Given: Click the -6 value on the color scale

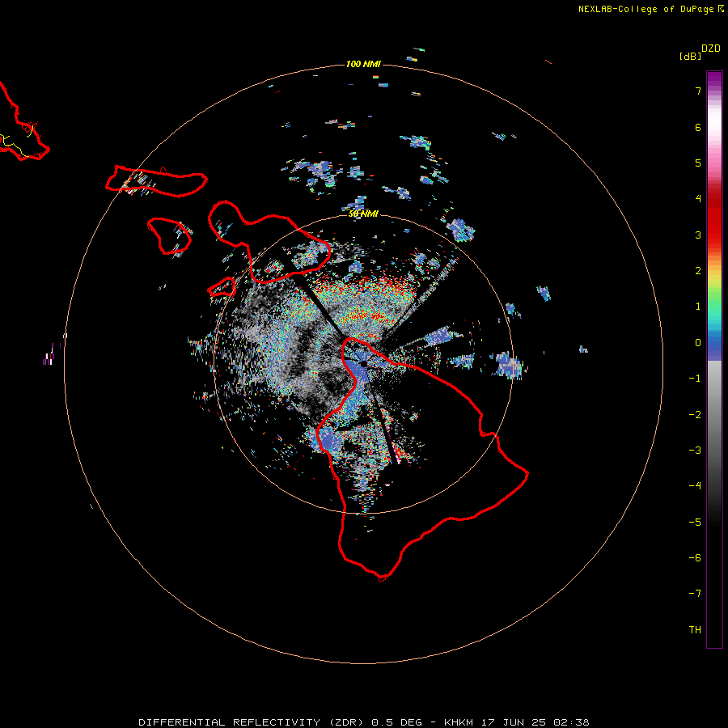Looking at the screenshot, I should (695, 558).
